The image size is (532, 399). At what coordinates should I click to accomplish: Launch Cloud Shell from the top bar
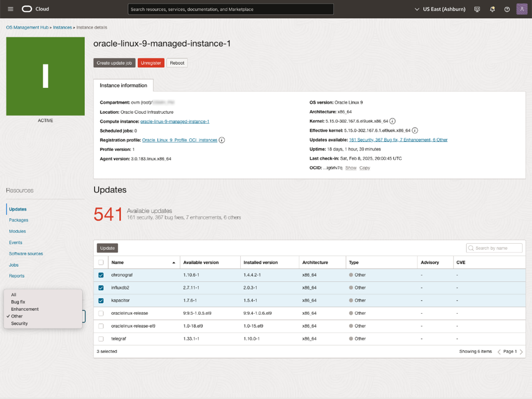tap(477, 9)
